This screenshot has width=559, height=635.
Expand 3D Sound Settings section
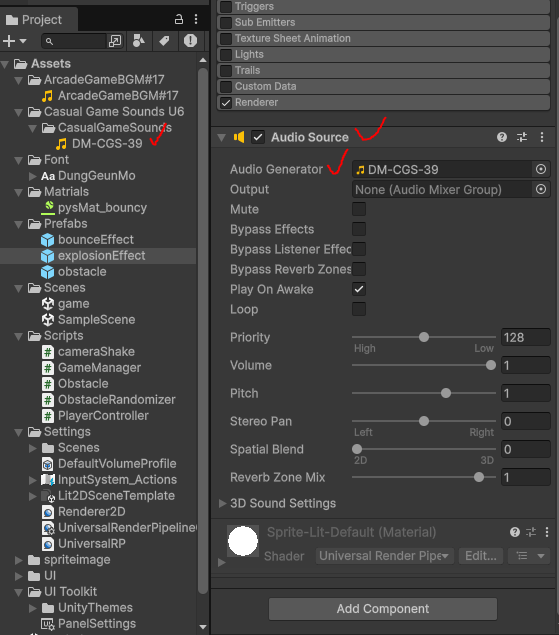[222, 503]
